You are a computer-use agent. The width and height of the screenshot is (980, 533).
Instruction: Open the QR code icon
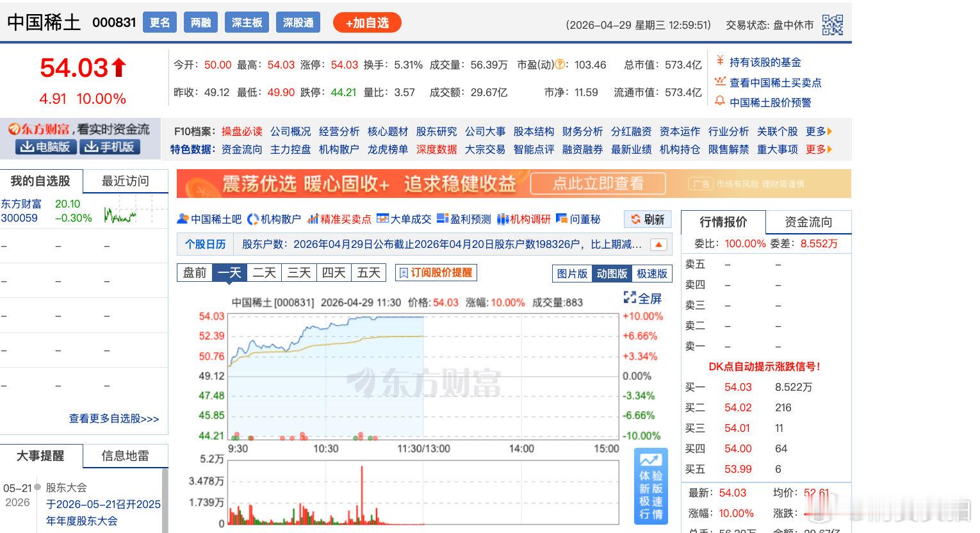coord(832,24)
